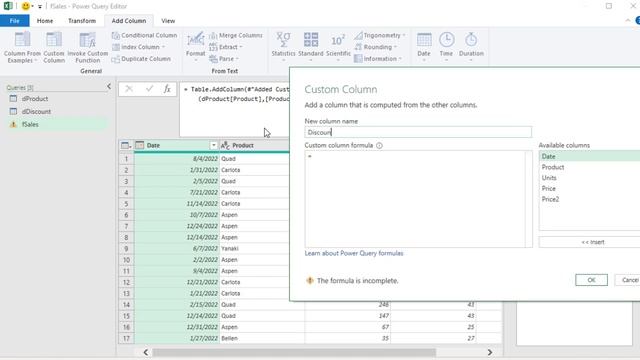Open the Time column tool
This screenshot has width=640, height=360.
[x=446, y=47]
